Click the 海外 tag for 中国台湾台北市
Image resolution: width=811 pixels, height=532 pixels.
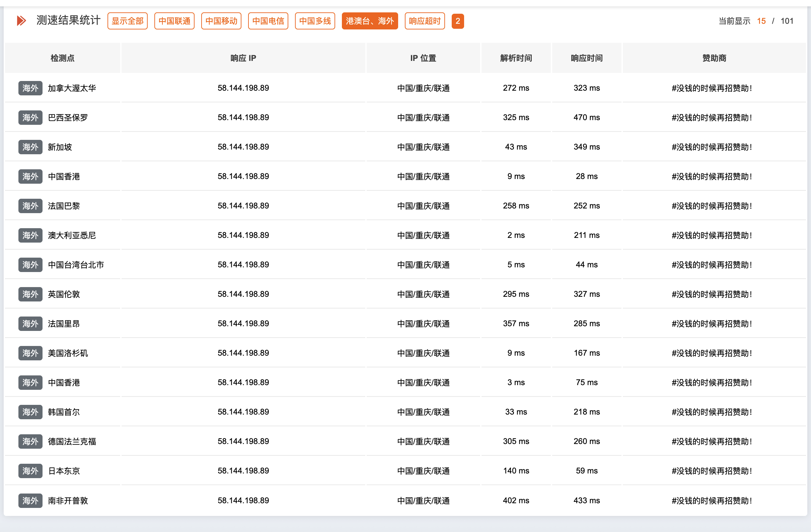(30, 265)
